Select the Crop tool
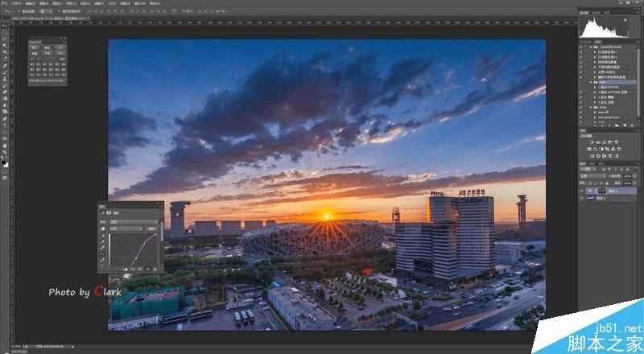The width and height of the screenshot is (644, 354). point(5,51)
